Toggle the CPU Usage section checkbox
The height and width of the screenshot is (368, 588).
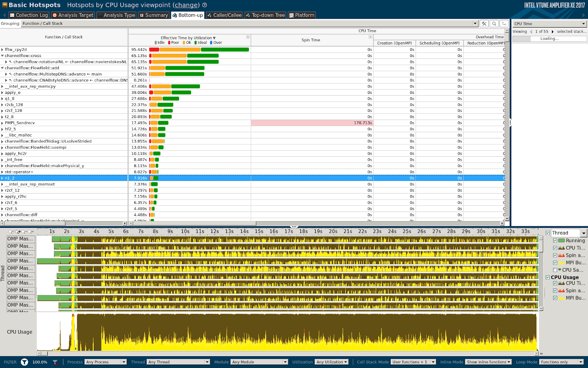point(548,277)
